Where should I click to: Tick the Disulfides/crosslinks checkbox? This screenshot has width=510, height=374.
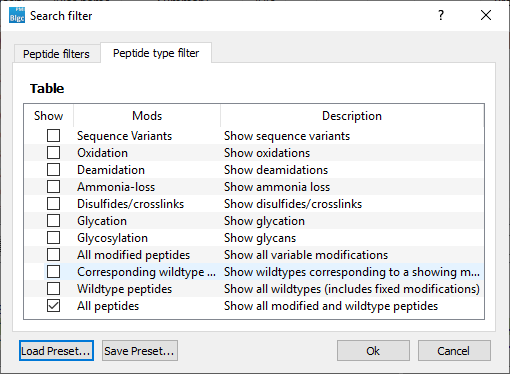pyautogui.click(x=53, y=204)
